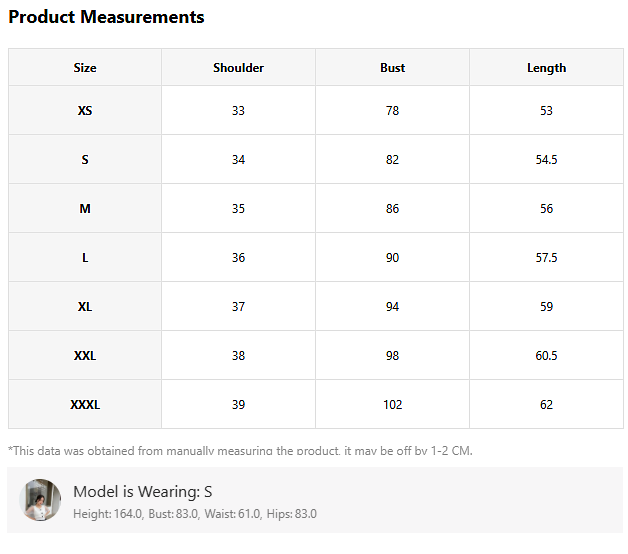Select the S size row label
Image resolution: width=628 pixels, height=554 pixels.
pos(85,160)
